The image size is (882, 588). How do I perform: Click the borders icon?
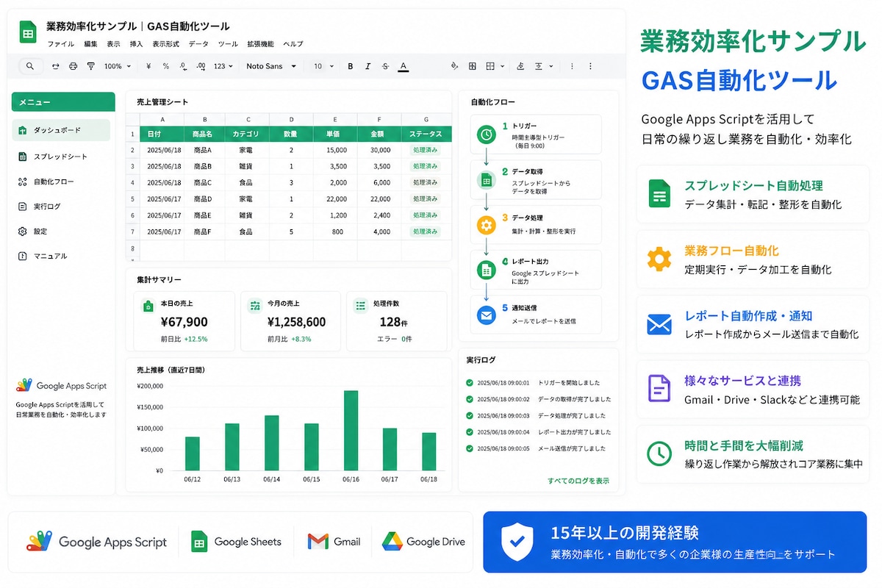(x=473, y=66)
